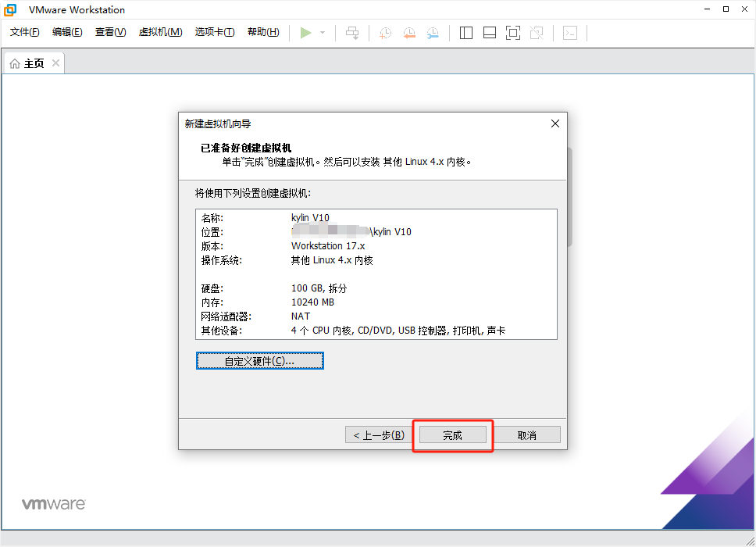Click the home icon on 主页 tab
This screenshot has height=547, width=756.
point(15,63)
